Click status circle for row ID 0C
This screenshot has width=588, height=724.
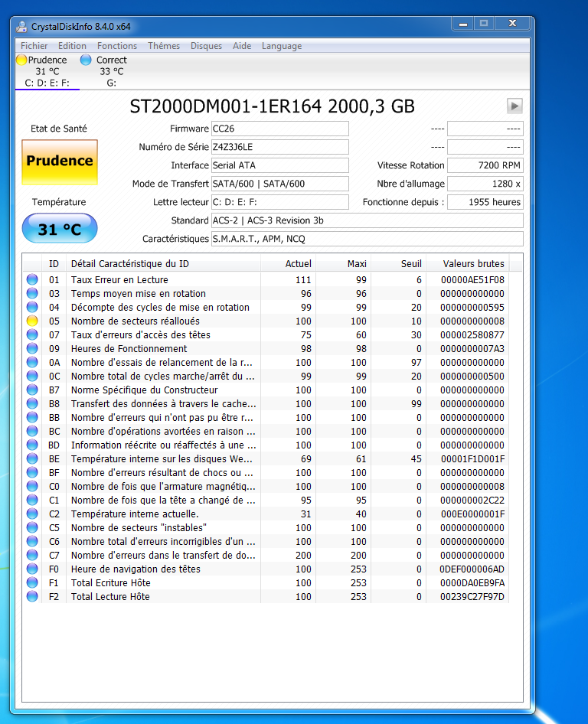click(32, 377)
